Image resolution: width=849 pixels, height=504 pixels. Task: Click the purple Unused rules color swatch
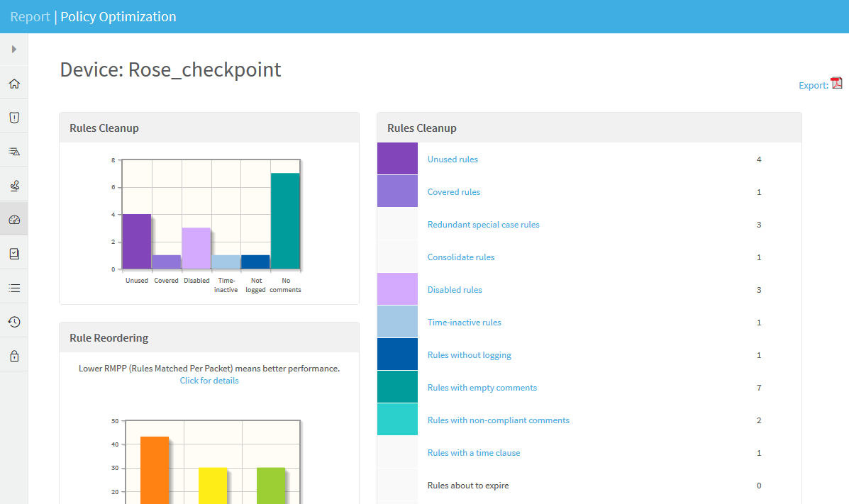397,159
